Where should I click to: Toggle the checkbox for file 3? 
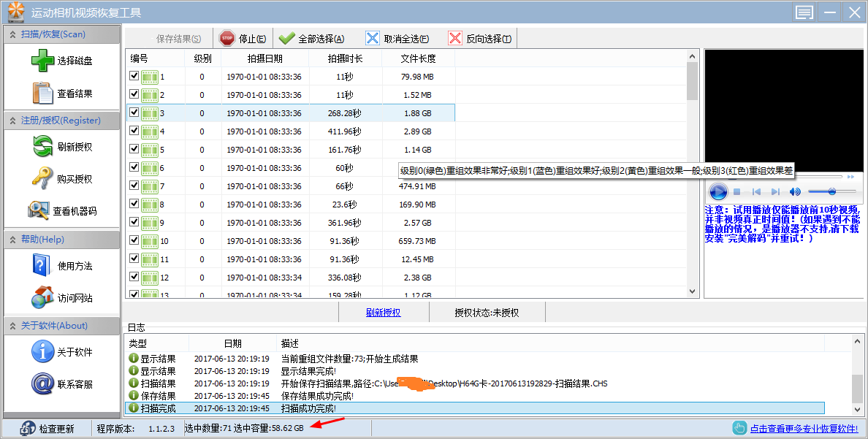click(x=134, y=112)
